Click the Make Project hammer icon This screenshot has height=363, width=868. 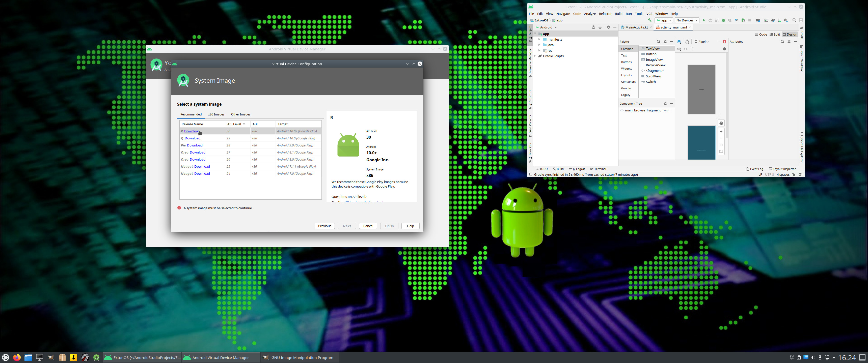650,20
